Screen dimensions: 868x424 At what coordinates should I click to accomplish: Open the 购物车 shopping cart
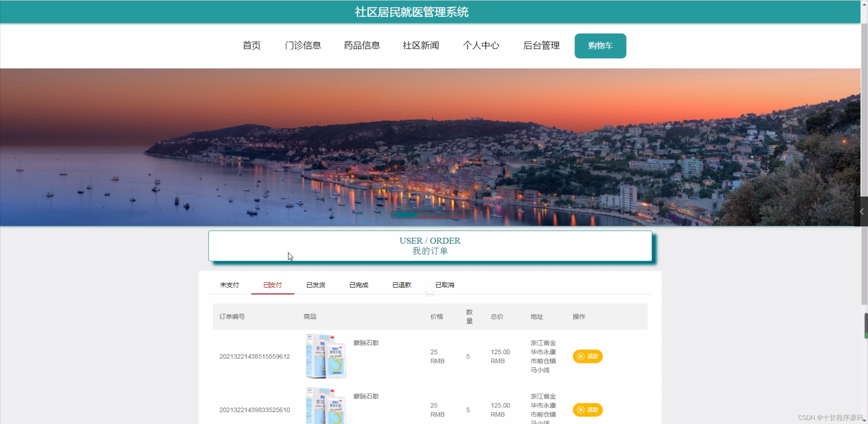[600, 45]
